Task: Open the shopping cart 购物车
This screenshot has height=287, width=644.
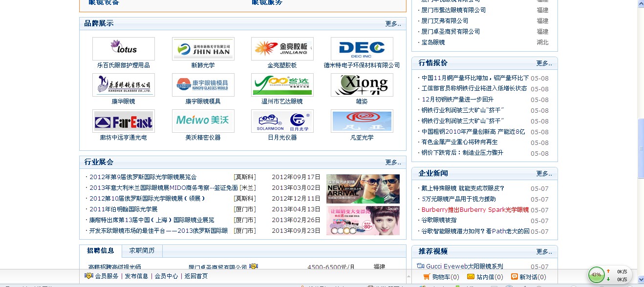Action: [x=441, y=277]
